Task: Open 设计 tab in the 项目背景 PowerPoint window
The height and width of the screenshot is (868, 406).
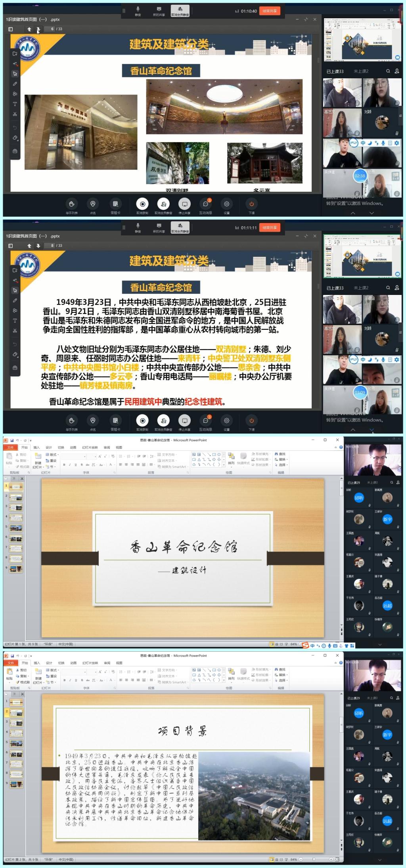Action: coord(49,663)
